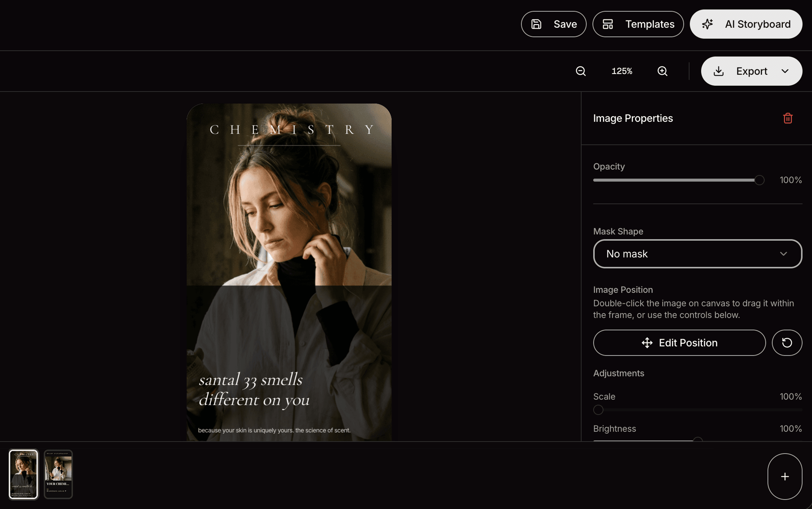Select the first CHEMISTRY slide thumbnail

tap(23, 475)
